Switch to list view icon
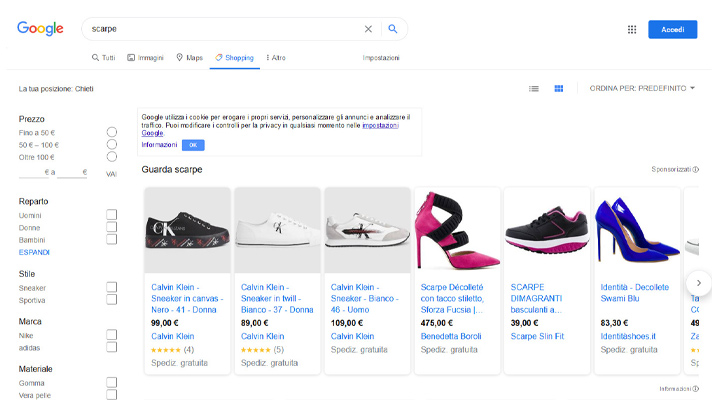This screenshot has width=720, height=400. (534, 89)
